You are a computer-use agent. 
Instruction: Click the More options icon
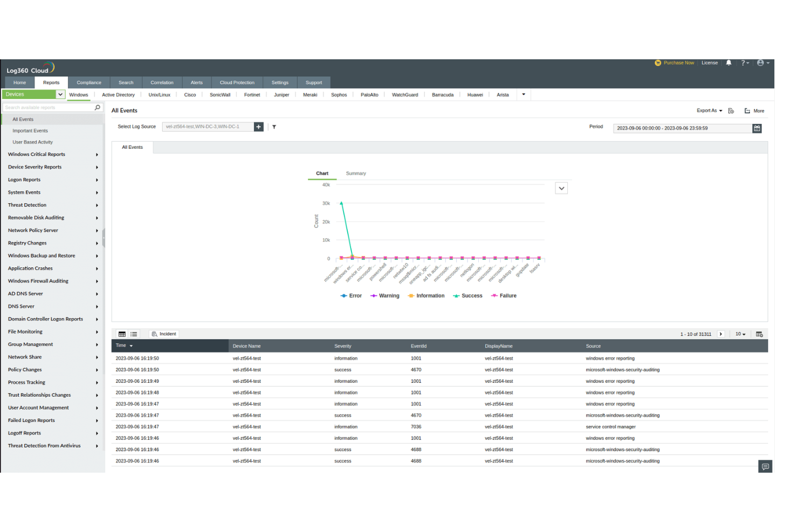coord(754,111)
